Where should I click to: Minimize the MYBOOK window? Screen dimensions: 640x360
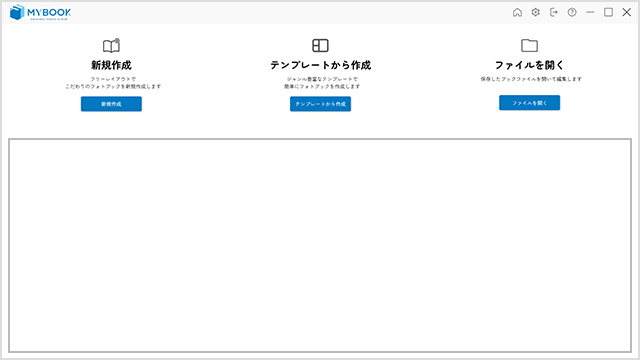[590, 13]
